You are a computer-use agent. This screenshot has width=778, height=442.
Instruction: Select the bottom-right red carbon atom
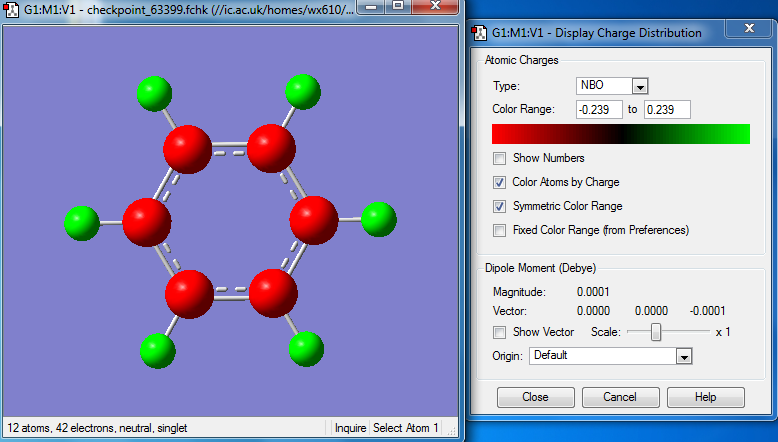click(x=273, y=293)
